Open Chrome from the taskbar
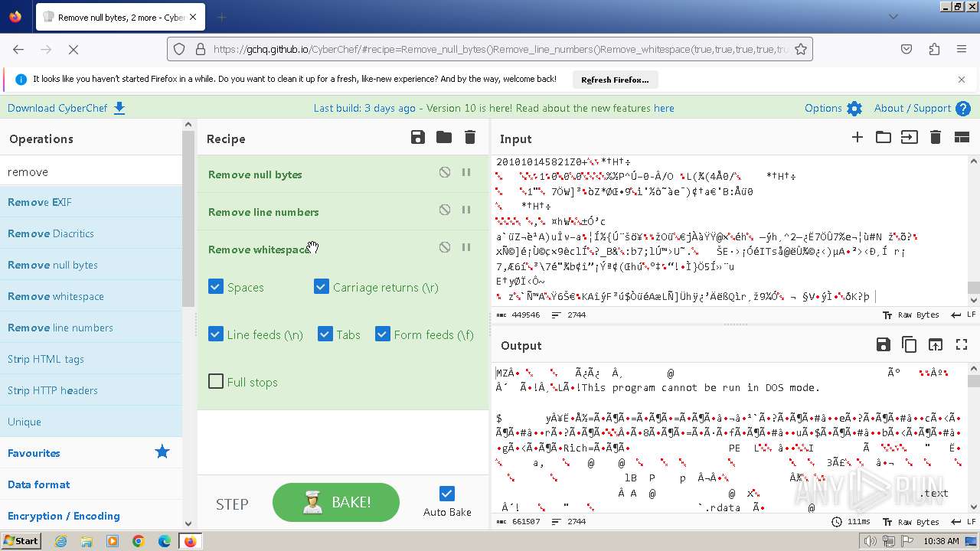Screen dimensions: 980x551 pyautogui.click(x=139, y=541)
